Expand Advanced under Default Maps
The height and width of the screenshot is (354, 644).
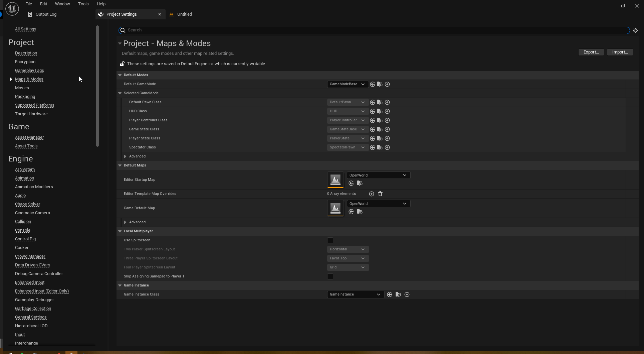(125, 222)
